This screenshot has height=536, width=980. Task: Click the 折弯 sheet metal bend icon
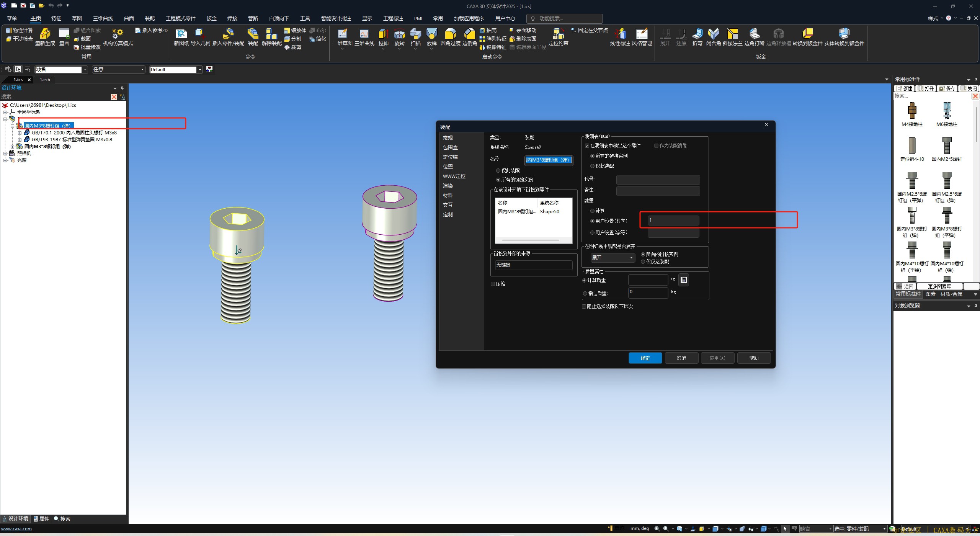coord(697,34)
